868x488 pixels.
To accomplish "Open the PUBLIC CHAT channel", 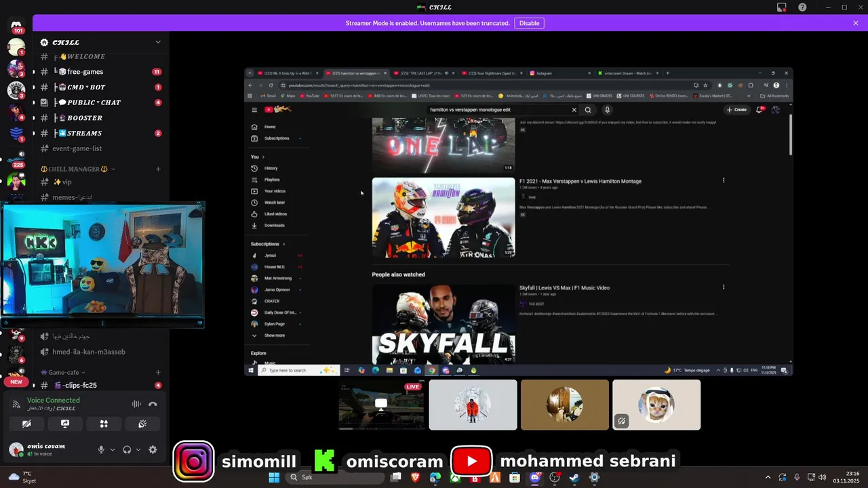I will click(100, 102).
